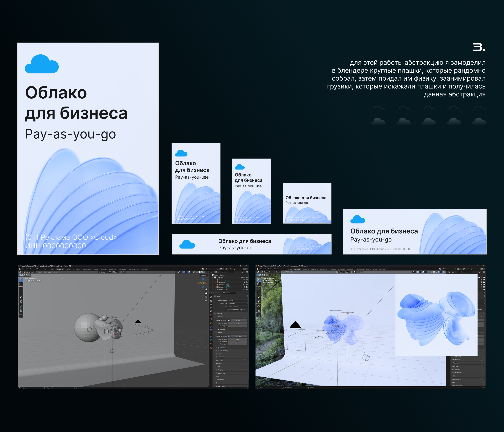Viewport: 504px width, 432px height.
Task: Click the camera view icon in gray viewport
Action: [x=206, y=297]
